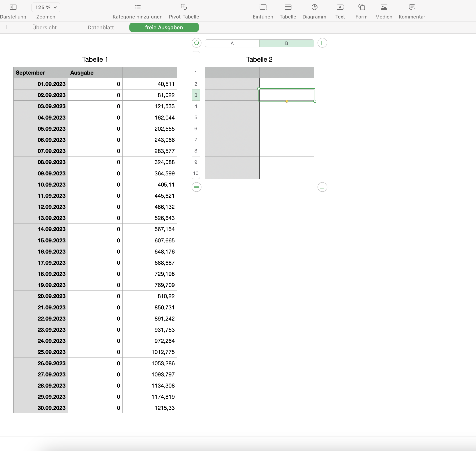Add a Kommentar to the cell
The height and width of the screenshot is (451, 476).
coord(412,7)
